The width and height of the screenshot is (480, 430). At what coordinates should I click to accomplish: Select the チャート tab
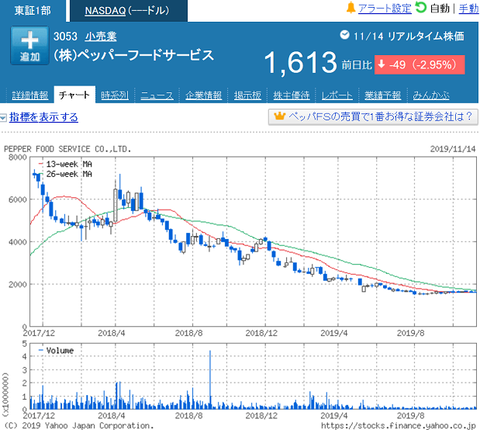coord(74,95)
